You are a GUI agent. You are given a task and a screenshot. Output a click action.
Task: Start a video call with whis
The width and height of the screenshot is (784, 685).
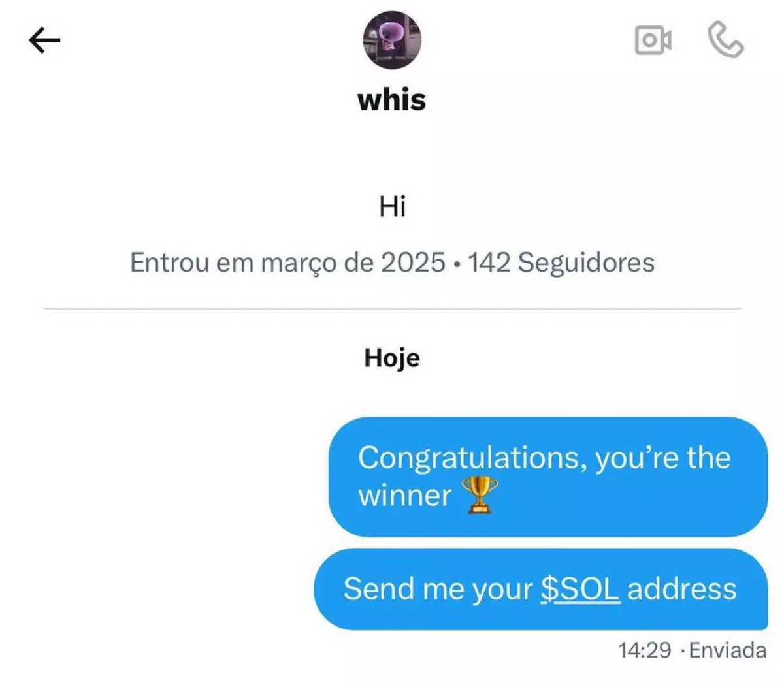[653, 40]
